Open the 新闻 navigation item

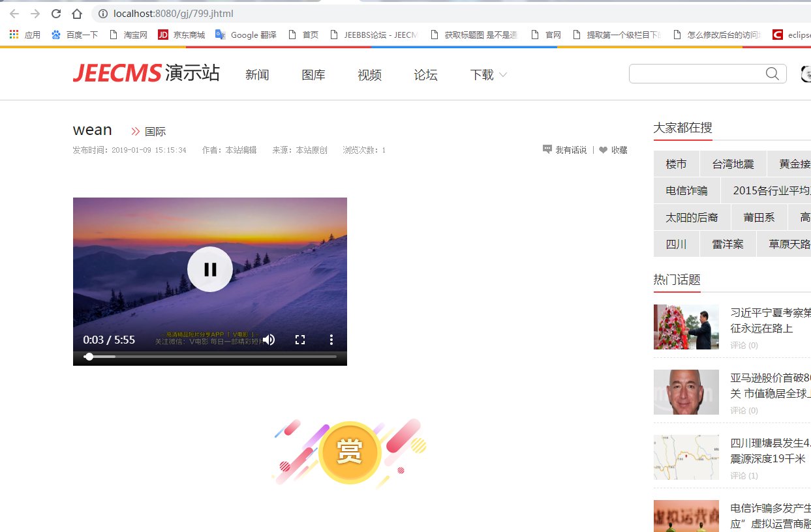257,75
